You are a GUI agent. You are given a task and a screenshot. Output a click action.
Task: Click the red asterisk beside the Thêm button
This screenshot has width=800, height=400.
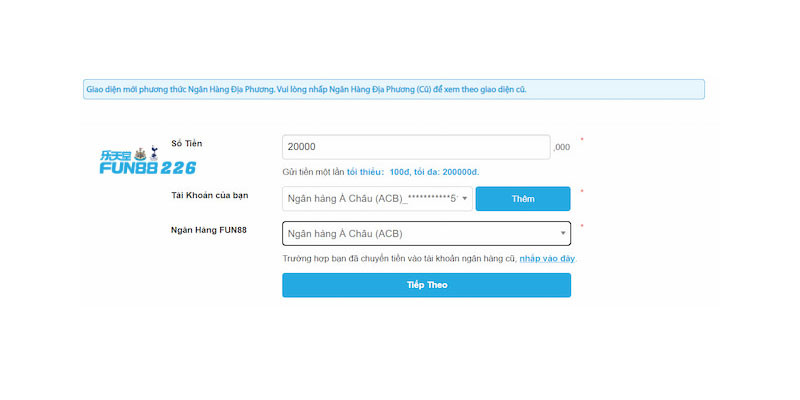click(582, 192)
